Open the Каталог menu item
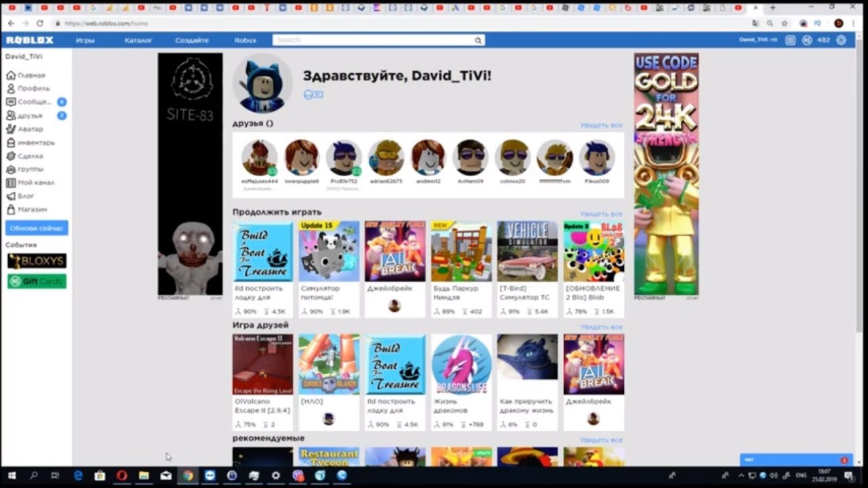 (x=138, y=41)
